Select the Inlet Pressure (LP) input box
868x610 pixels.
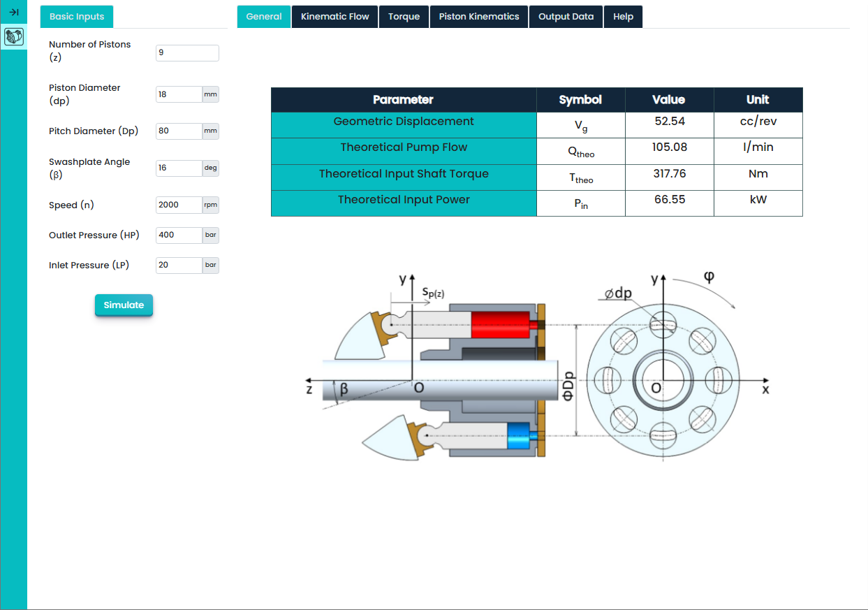tap(179, 266)
